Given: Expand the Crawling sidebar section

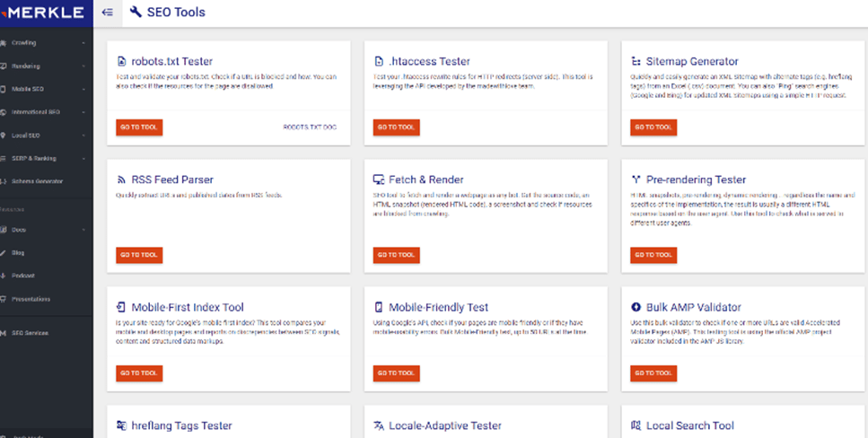Looking at the screenshot, I should [x=43, y=42].
